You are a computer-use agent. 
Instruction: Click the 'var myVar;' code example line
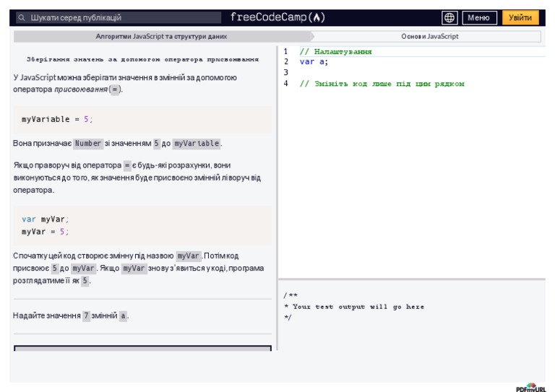point(45,219)
